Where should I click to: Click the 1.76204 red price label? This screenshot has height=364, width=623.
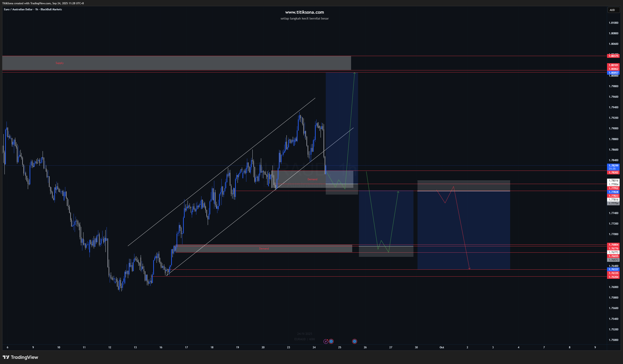tap(613, 277)
